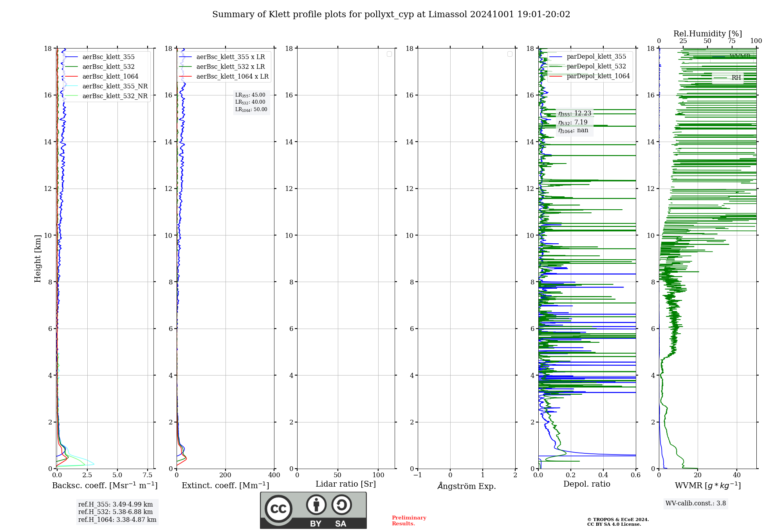Screen dimensions: 783x532
Task: Click the η532: 7.19 value
Action: [x=573, y=122]
